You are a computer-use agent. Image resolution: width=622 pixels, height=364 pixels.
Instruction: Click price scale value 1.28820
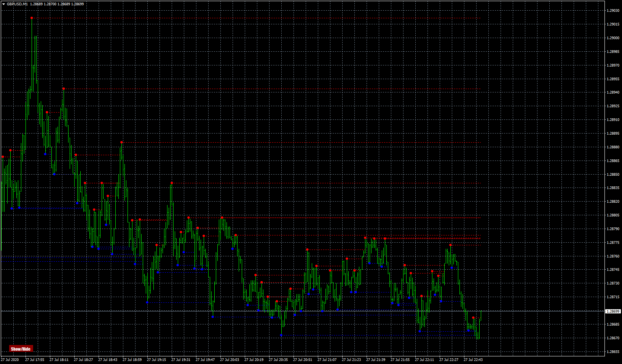[x=613, y=202]
